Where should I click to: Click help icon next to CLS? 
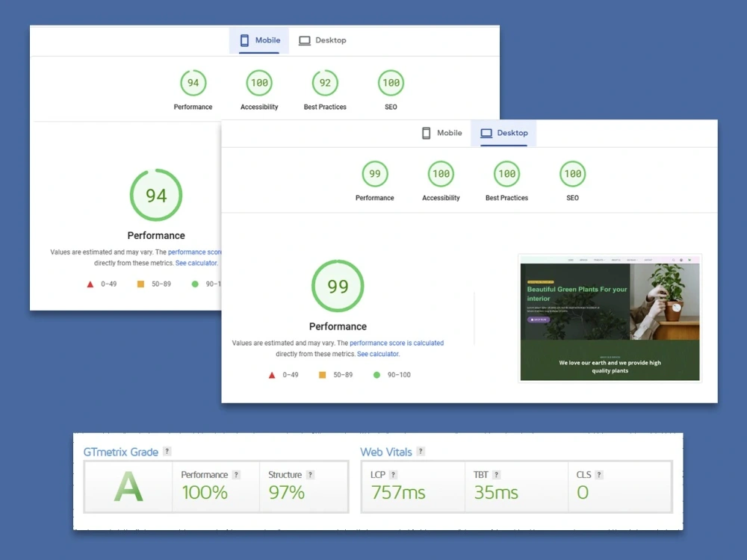pyautogui.click(x=599, y=475)
